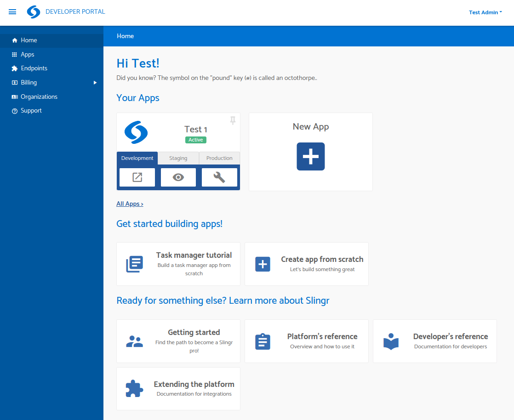514x420 pixels.
Task: Open Developer's reference card
Action: point(434,341)
